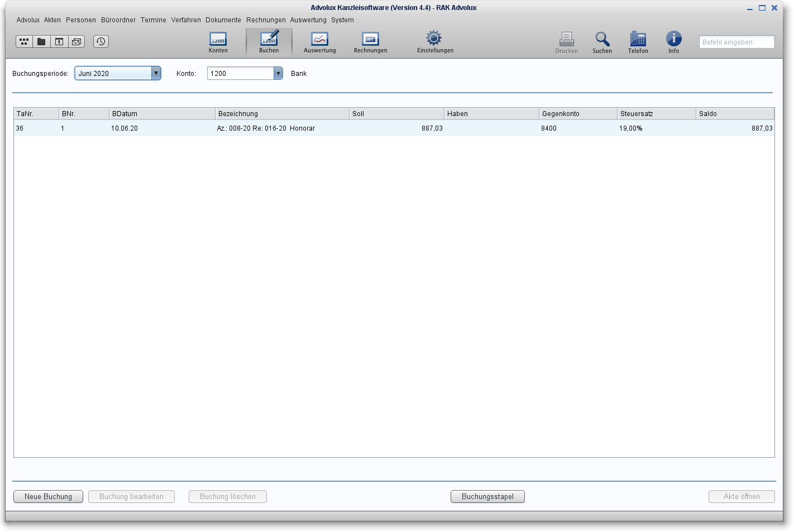
Task: Click the description 'Az.: 008-20 Re: 016-20 Honorar'
Action: pos(266,128)
